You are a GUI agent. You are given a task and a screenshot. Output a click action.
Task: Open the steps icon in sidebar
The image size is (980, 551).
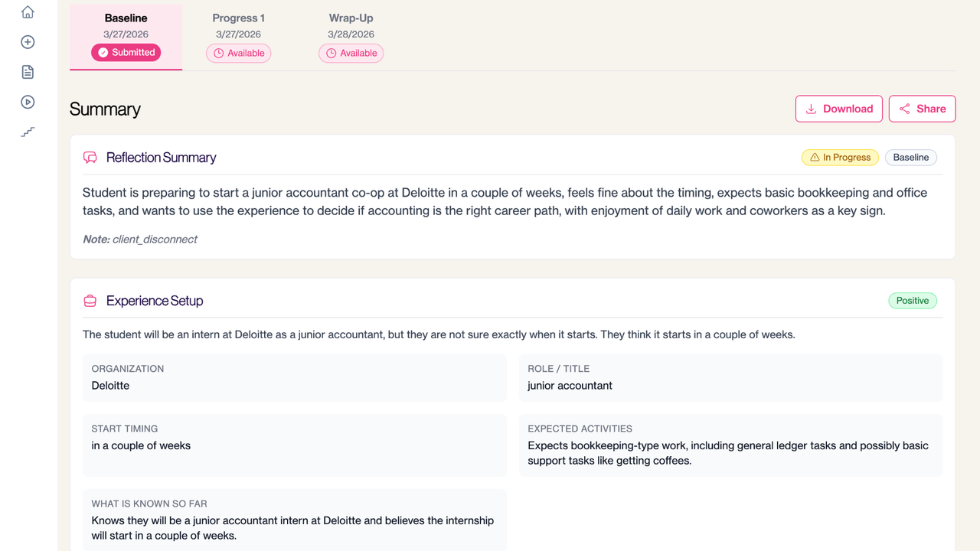coord(28,132)
